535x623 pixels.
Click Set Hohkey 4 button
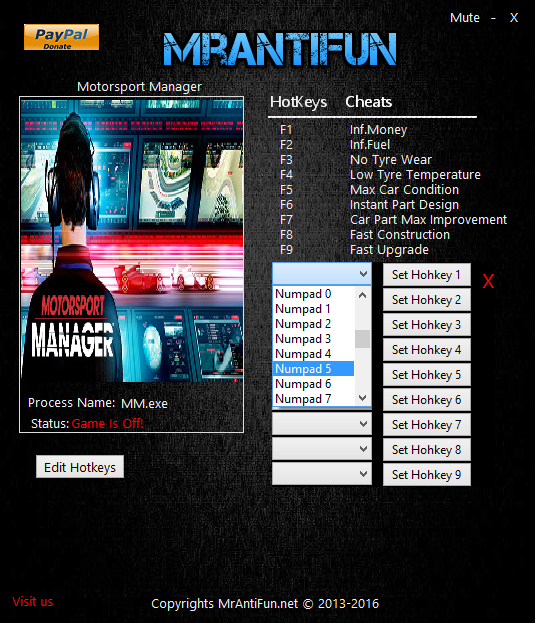pyautogui.click(x=427, y=350)
